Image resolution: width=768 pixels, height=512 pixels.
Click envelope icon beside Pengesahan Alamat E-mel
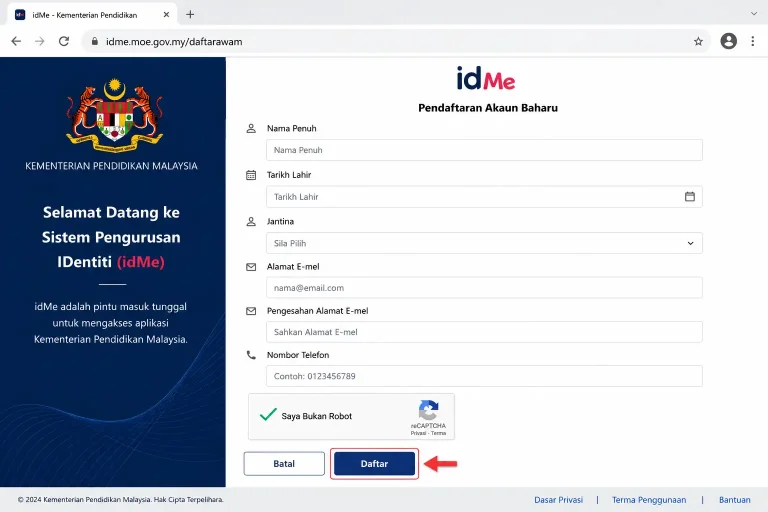tap(251, 311)
